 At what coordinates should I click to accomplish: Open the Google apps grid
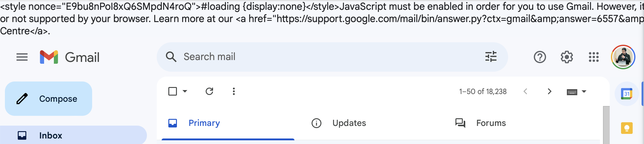pyautogui.click(x=593, y=57)
